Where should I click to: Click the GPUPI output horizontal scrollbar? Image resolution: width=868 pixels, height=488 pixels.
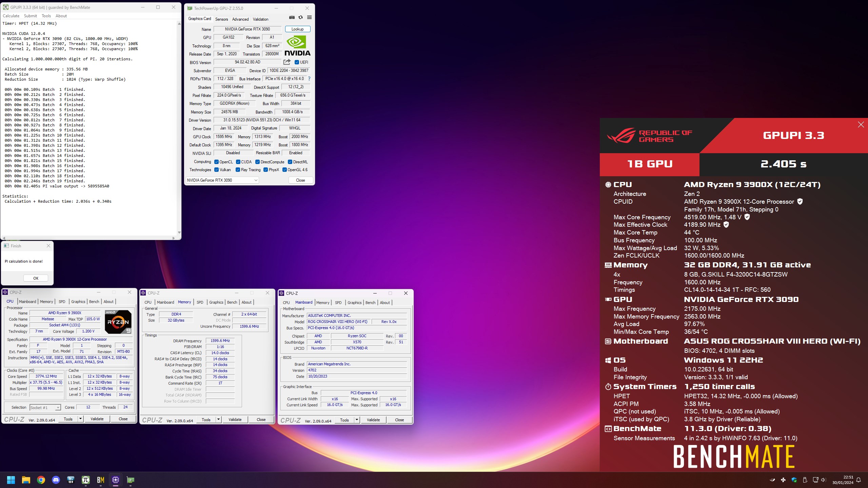[88, 238]
